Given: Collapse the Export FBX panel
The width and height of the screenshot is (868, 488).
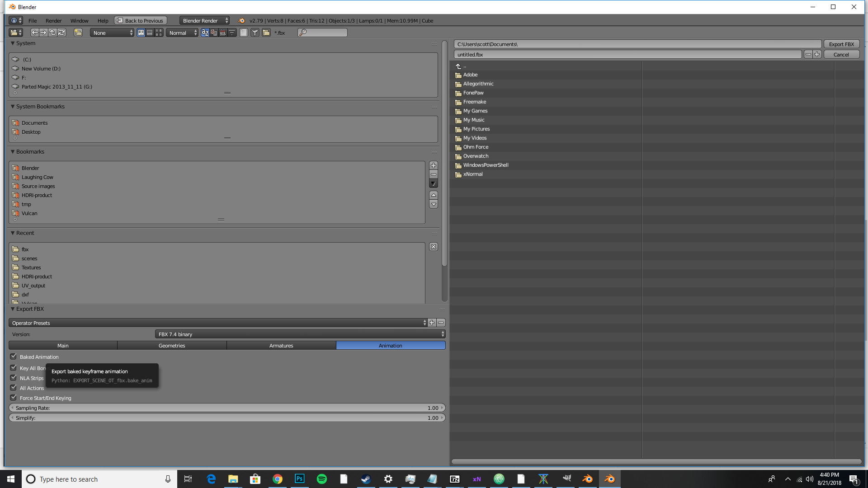Looking at the screenshot, I should [13, 309].
